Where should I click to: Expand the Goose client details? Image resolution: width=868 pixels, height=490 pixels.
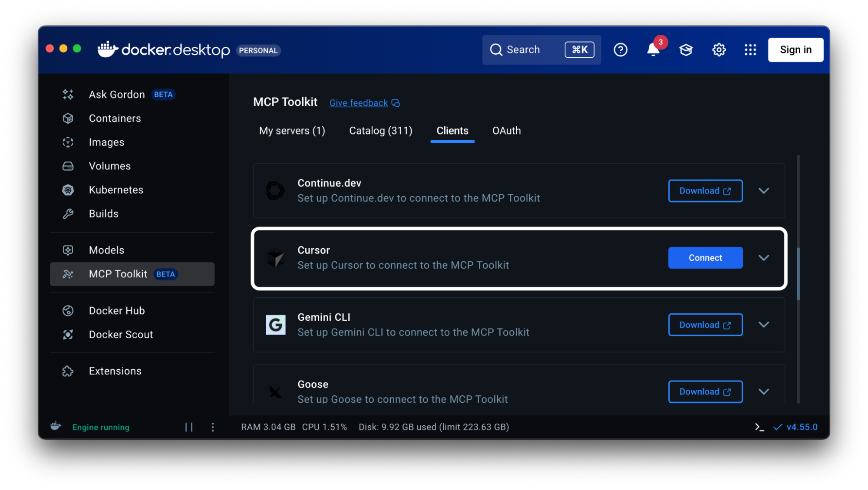764,391
